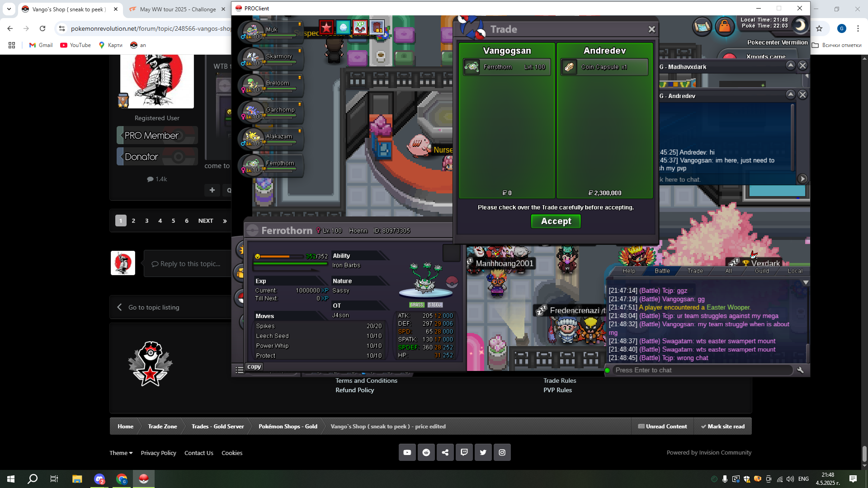Click the red star buff icon
Screen dimensions: 868x488
click(326, 28)
